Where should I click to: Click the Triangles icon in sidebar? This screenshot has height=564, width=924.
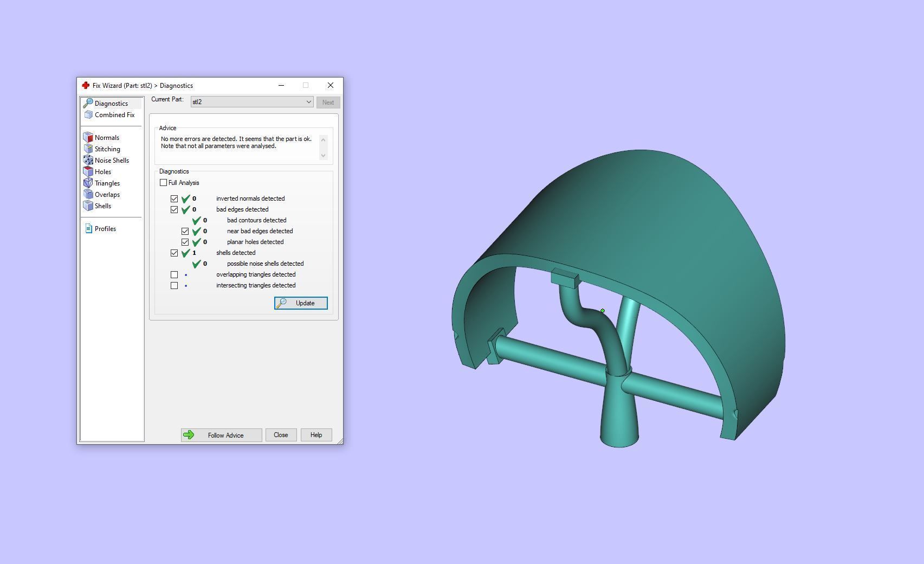(88, 183)
